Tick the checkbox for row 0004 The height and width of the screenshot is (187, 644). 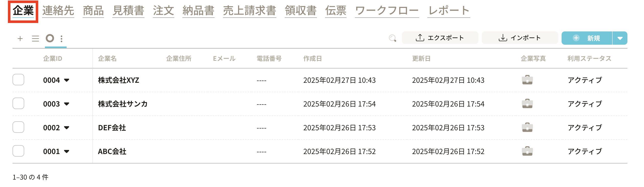[18, 80]
